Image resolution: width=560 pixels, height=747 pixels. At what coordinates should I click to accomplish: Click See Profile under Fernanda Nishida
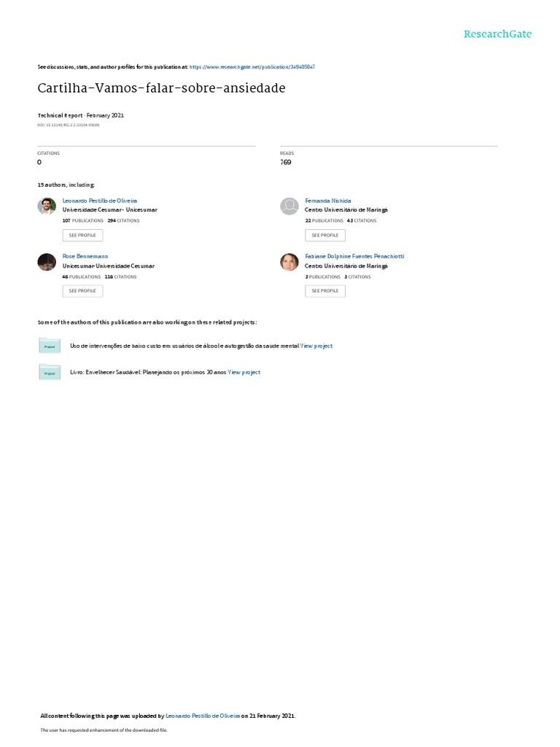click(324, 236)
